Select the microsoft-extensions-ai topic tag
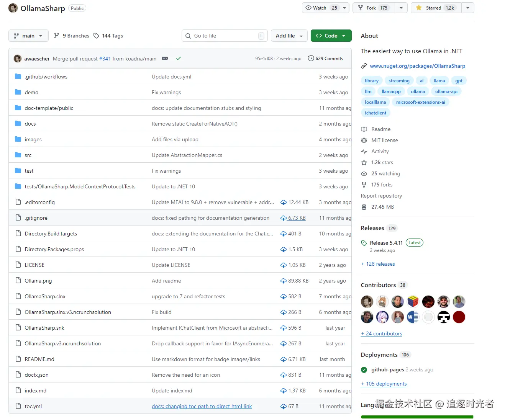This screenshot has width=505, height=420. click(421, 102)
